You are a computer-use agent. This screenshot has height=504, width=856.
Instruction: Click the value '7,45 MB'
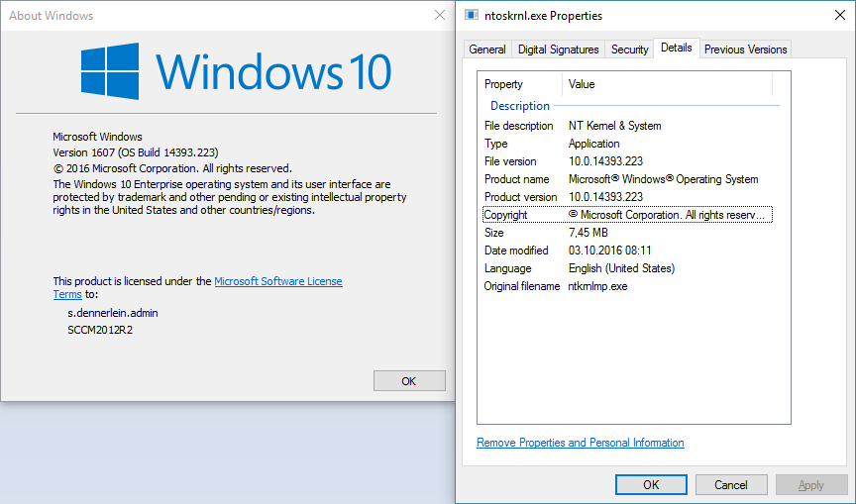588,233
